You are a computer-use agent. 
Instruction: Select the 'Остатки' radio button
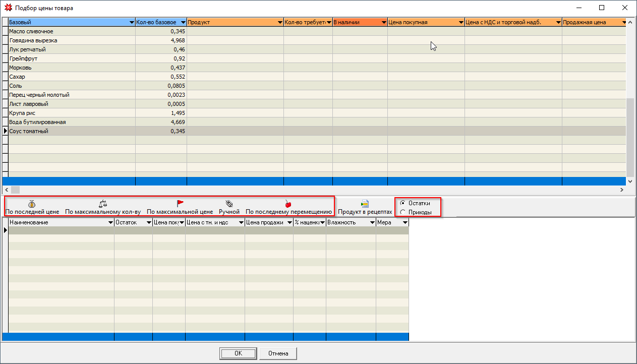point(402,203)
